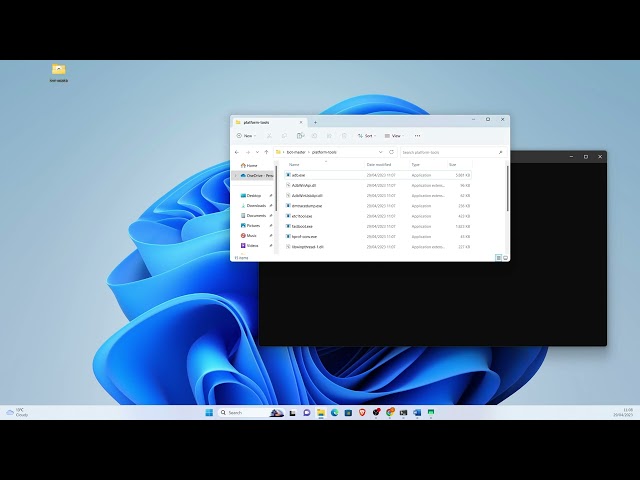Refresh the platform-tools folder
Image resolution: width=640 pixels, height=480 pixels.
tap(391, 152)
